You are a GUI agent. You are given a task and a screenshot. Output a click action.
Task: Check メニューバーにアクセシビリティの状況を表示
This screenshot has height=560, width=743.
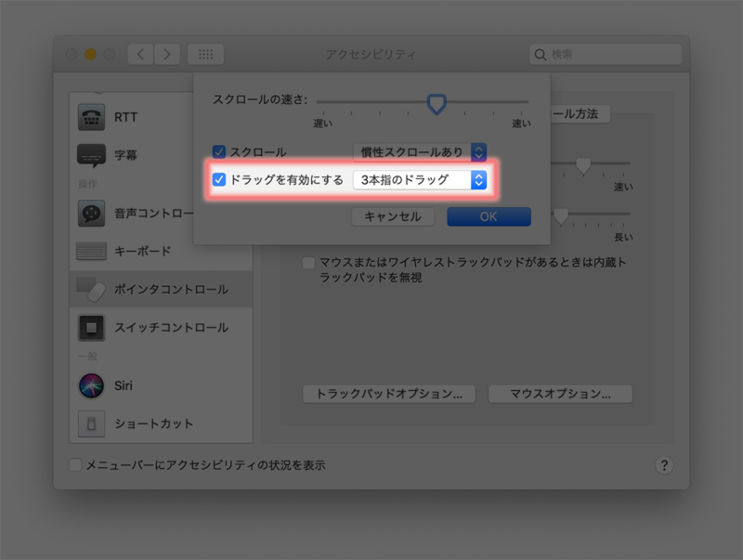click(x=75, y=464)
